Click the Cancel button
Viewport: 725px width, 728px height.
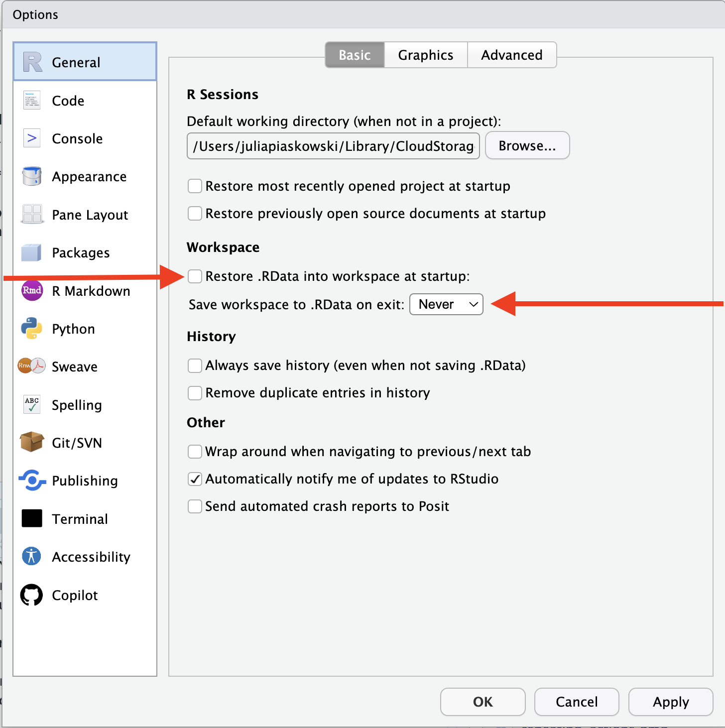pyautogui.click(x=577, y=702)
